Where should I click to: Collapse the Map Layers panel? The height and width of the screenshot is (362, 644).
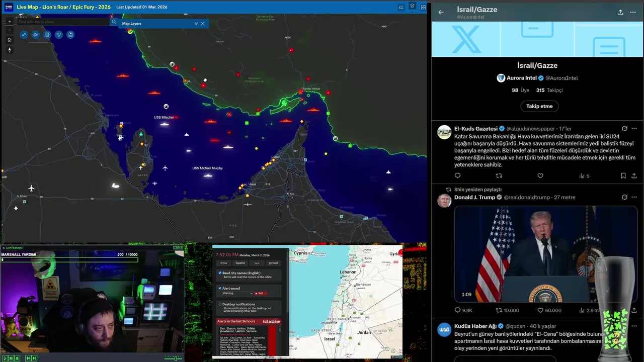tap(196, 24)
